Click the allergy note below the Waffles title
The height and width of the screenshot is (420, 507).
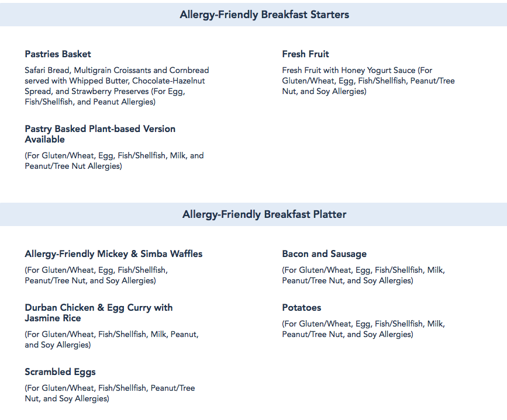click(x=96, y=275)
